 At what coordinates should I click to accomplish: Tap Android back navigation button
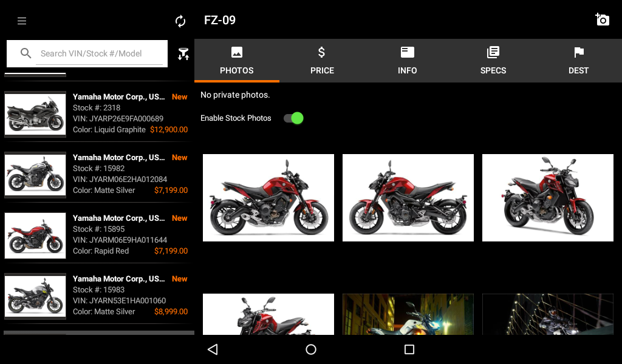click(213, 349)
